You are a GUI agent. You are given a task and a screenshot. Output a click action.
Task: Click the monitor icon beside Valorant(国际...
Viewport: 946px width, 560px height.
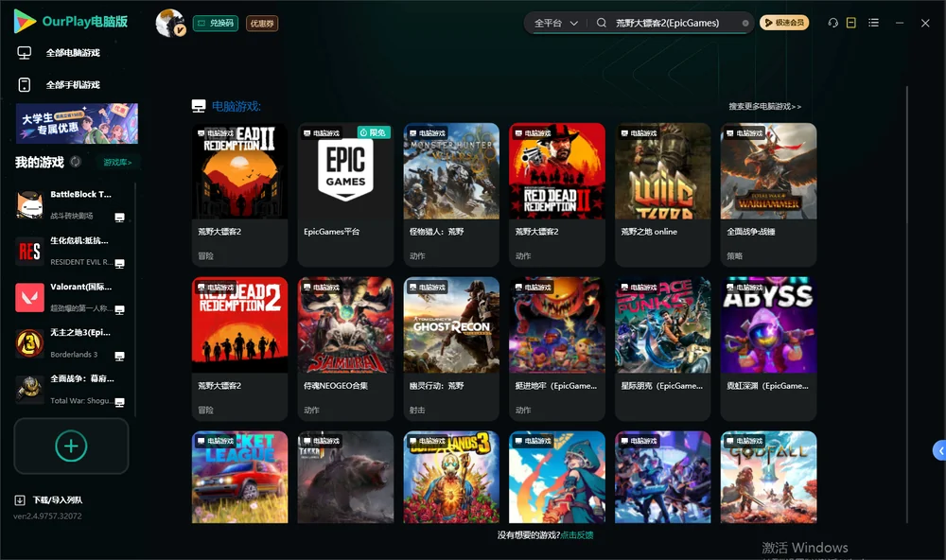click(119, 309)
